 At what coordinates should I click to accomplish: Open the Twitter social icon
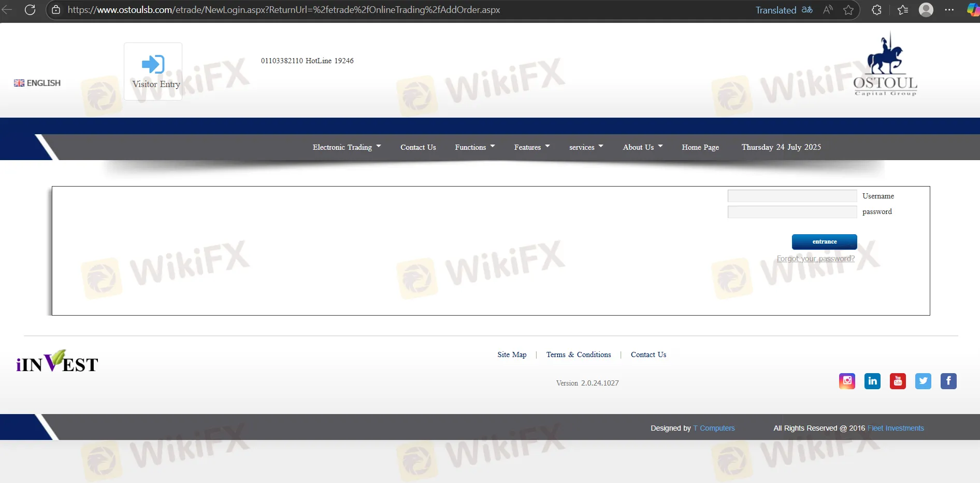click(x=923, y=381)
